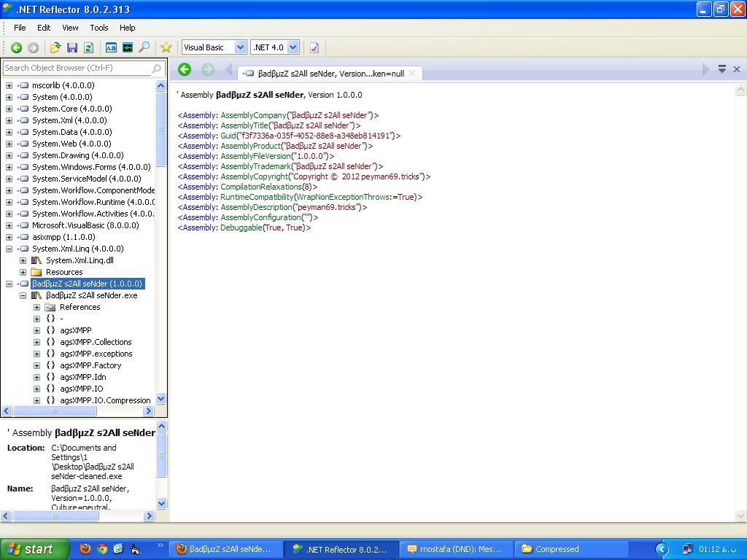Click the AssemblyTitle attribute link
This screenshot has width=747, height=560.
tap(244, 125)
